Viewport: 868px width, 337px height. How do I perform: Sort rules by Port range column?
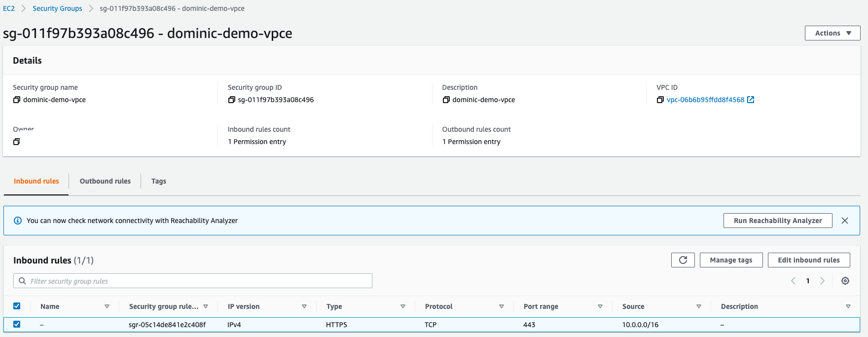tap(600, 306)
